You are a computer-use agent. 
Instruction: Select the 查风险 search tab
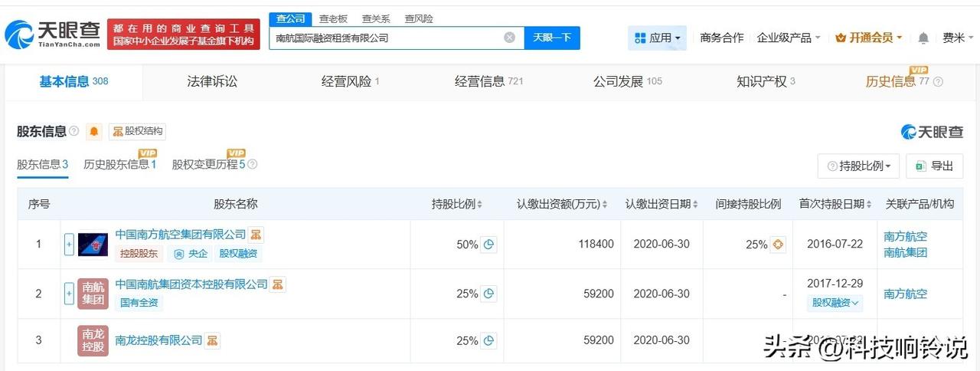(419, 18)
